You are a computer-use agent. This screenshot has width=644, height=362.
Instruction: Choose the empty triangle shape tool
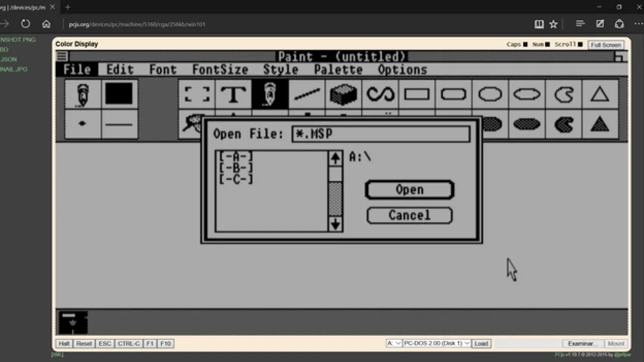click(x=600, y=94)
